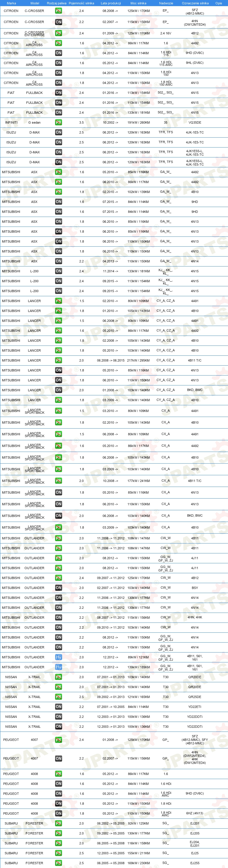
Task: Select engine code VQ35DE
Action: tap(195, 123)
